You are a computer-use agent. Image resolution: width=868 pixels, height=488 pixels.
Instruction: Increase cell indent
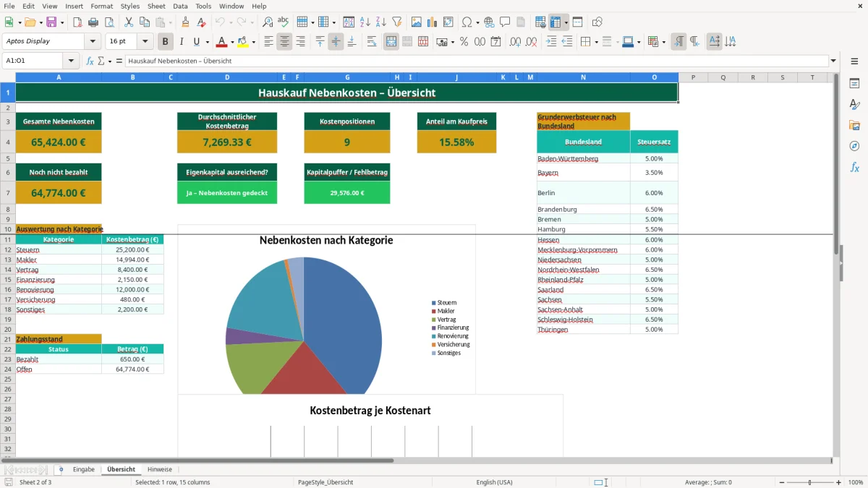coord(551,41)
